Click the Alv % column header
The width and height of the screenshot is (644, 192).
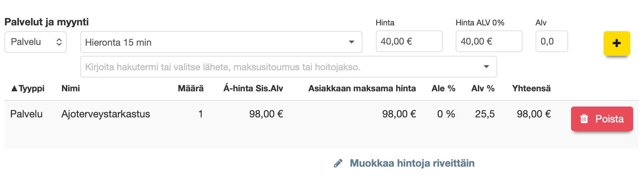(483, 88)
